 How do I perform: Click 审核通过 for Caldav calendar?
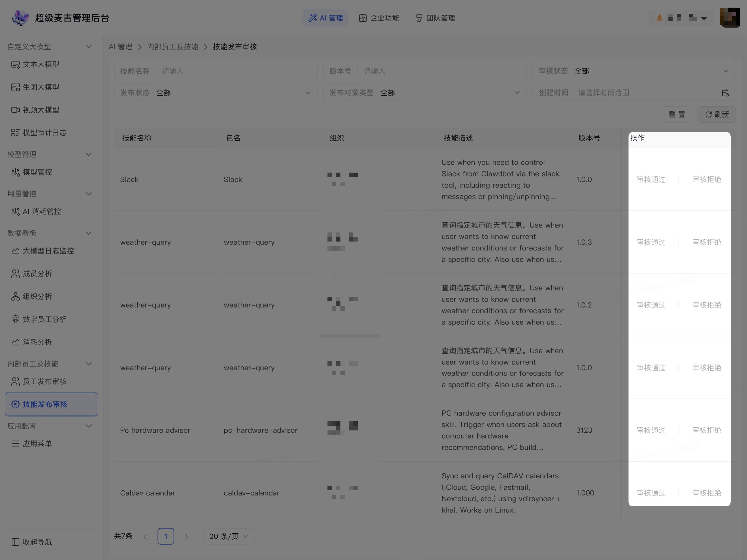[x=651, y=493]
